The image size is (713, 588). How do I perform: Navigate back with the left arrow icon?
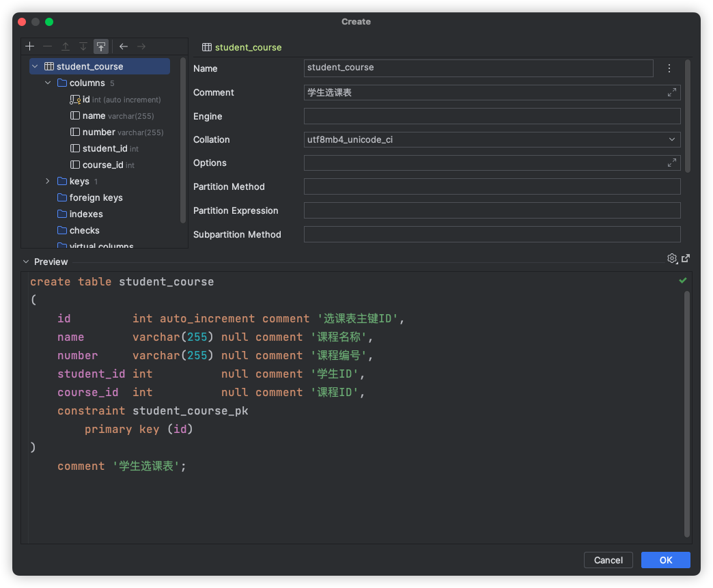[x=124, y=46]
